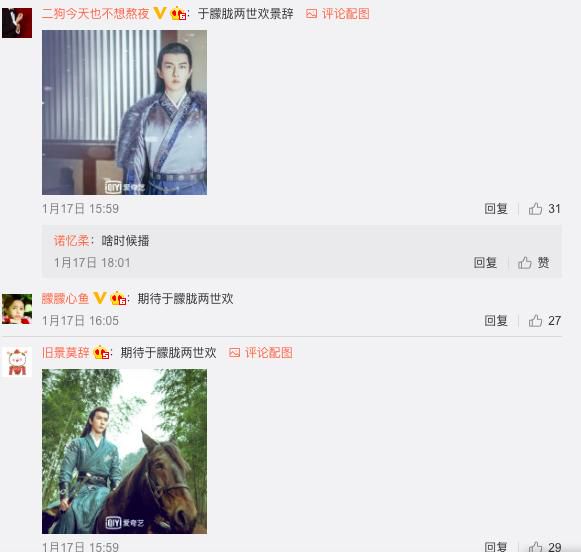This screenshot has height=552, width=581.
Task: Open username link 旧景莫辞
Action: coord(65,352)
